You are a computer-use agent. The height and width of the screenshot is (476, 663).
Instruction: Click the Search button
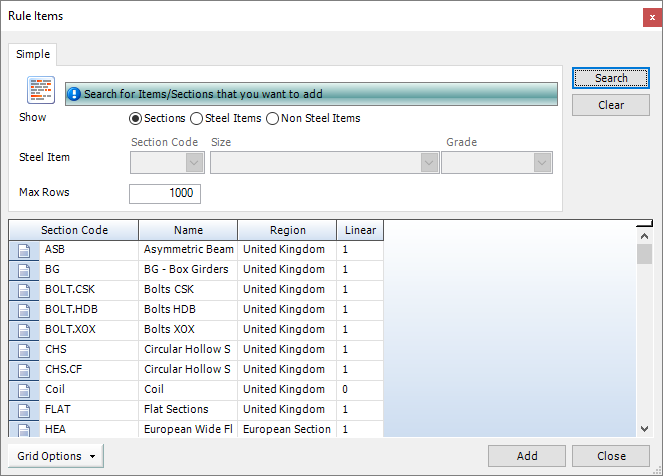[x=611, y=78]
